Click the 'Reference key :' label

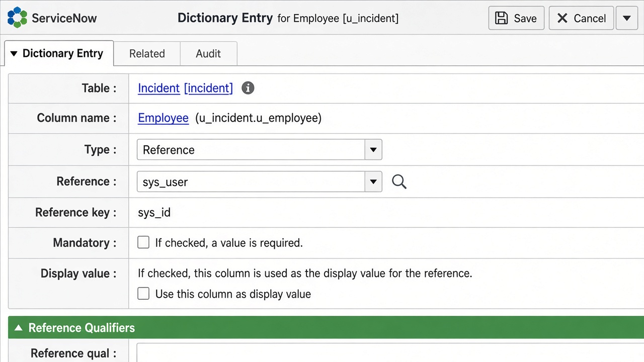tap(75, 212)
